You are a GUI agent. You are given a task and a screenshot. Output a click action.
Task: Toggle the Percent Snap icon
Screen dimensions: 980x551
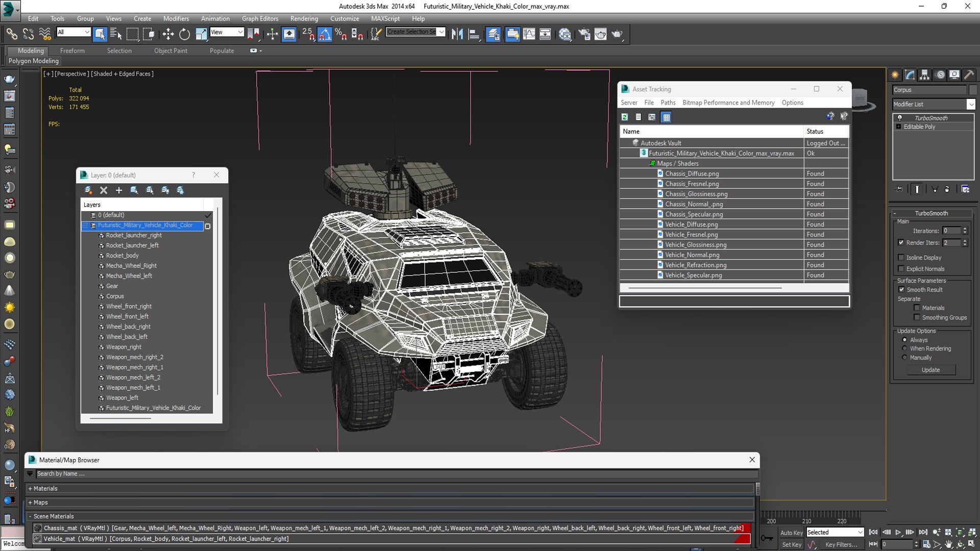[341, 34]
